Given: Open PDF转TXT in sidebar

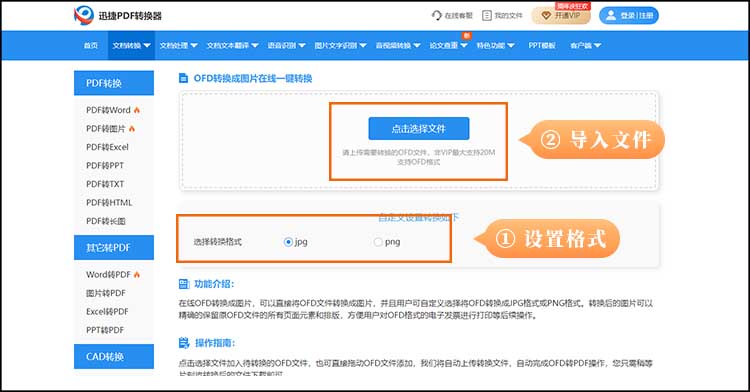Looking at the screenshot, I should coord(105,184).
